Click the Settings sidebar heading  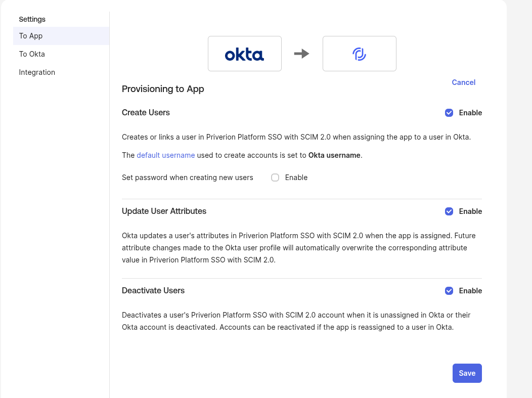[x=32, y=19]
